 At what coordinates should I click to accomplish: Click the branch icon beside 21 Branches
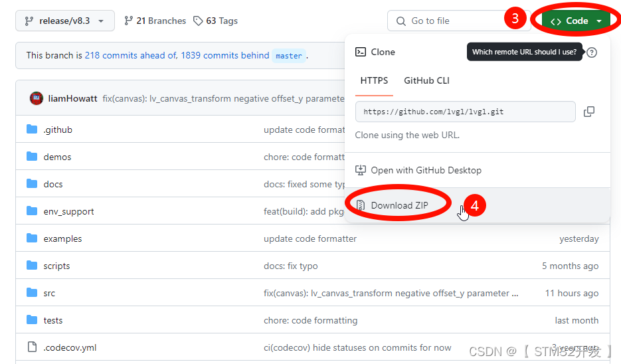[x=128, y=21]
